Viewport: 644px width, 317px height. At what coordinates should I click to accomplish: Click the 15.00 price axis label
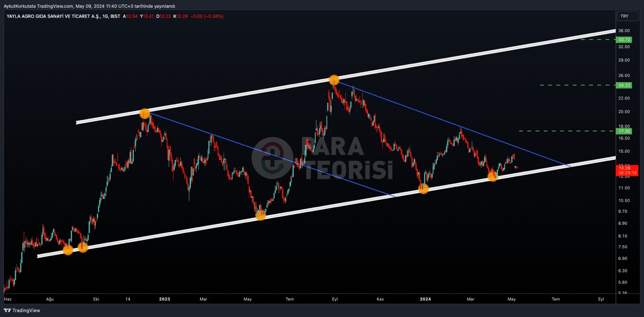tap(624, 151)
